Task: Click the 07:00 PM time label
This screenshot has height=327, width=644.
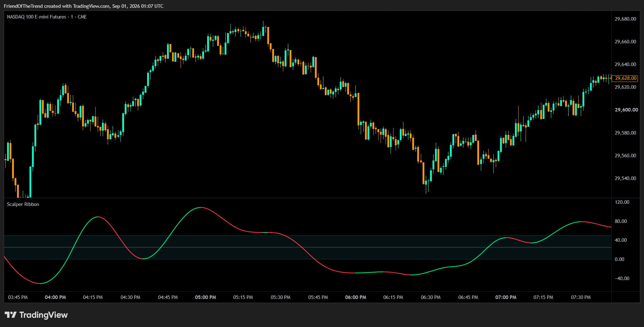Action: click(506, 297)
